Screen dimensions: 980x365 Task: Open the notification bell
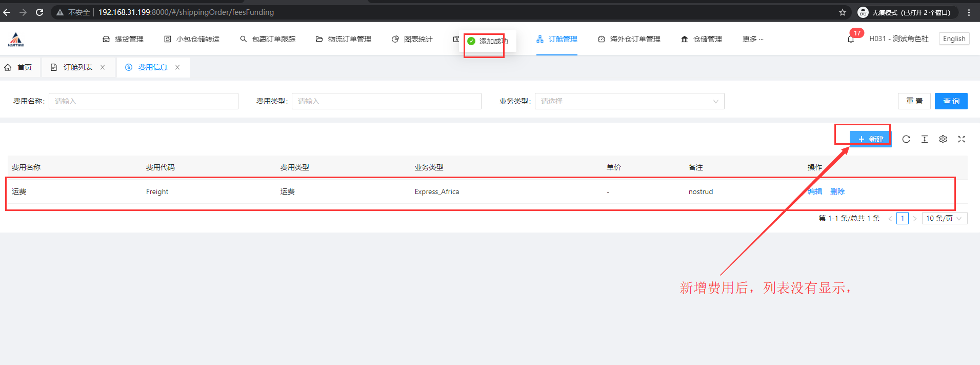851,40
